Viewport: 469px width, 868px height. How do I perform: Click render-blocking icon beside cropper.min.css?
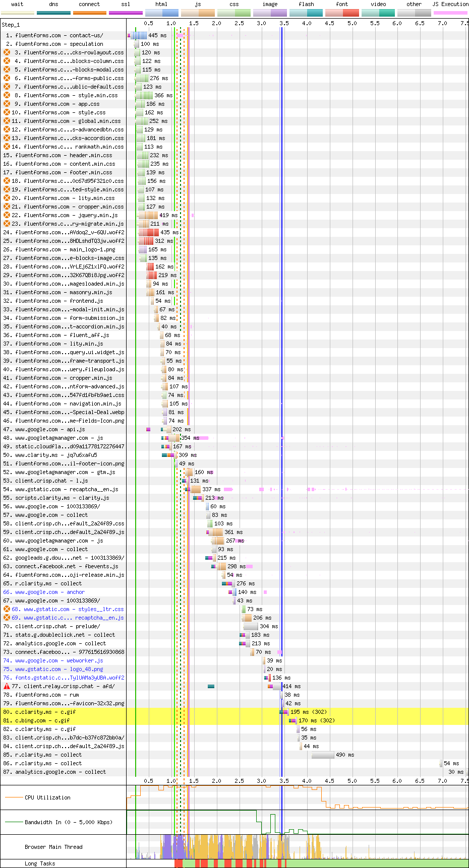click(7, 207)
